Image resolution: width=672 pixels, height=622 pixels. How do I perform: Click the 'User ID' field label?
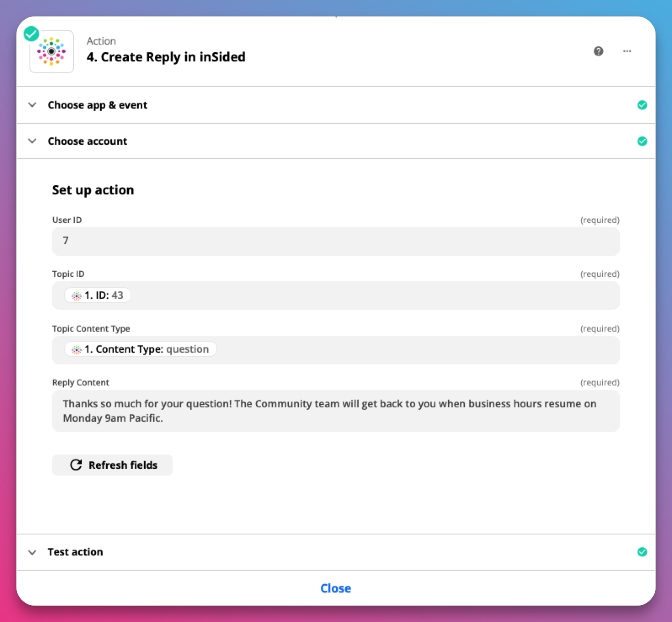(x=67, y=220)
